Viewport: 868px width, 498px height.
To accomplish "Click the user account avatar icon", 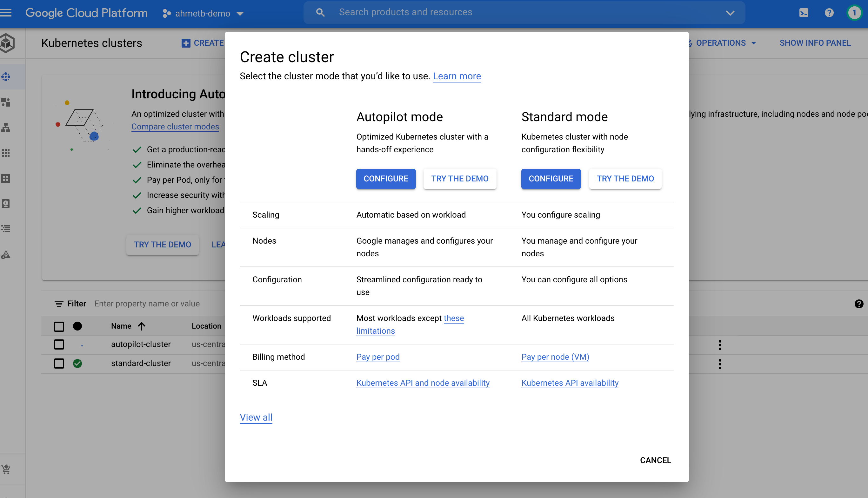I will [854, 12].
